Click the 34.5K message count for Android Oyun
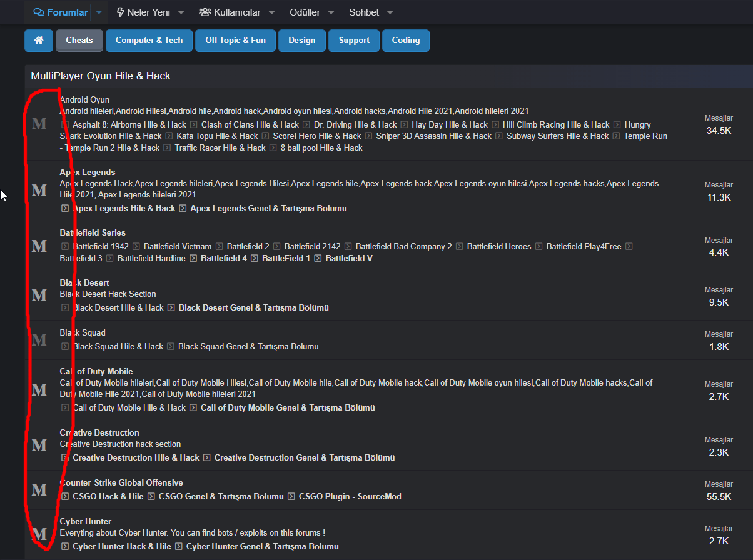The width and height of the screenshot is (753, 560). point(719,131)
